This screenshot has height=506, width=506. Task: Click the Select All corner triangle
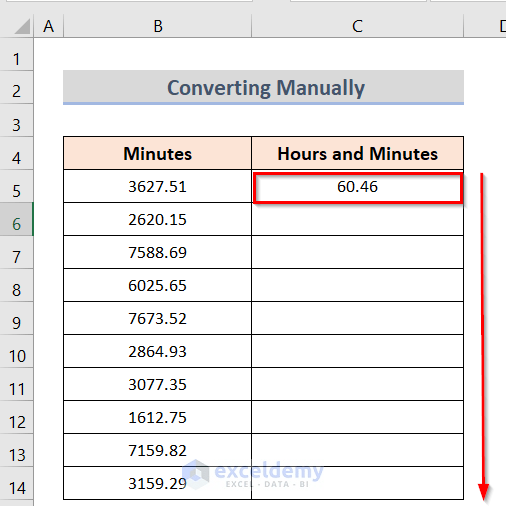click(x=22, y=26)
